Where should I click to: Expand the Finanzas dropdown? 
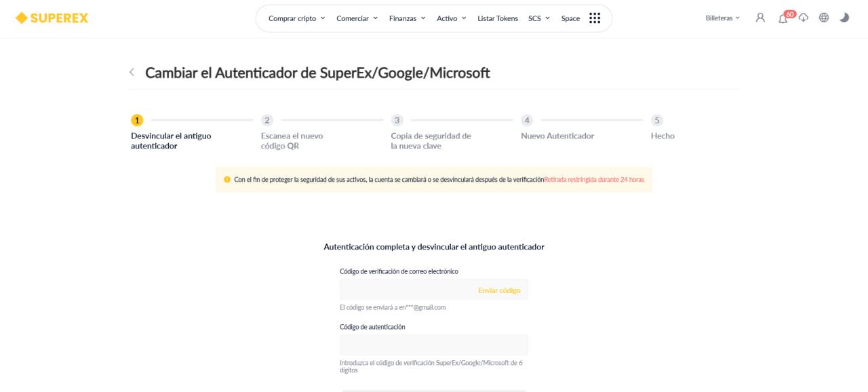403,18
